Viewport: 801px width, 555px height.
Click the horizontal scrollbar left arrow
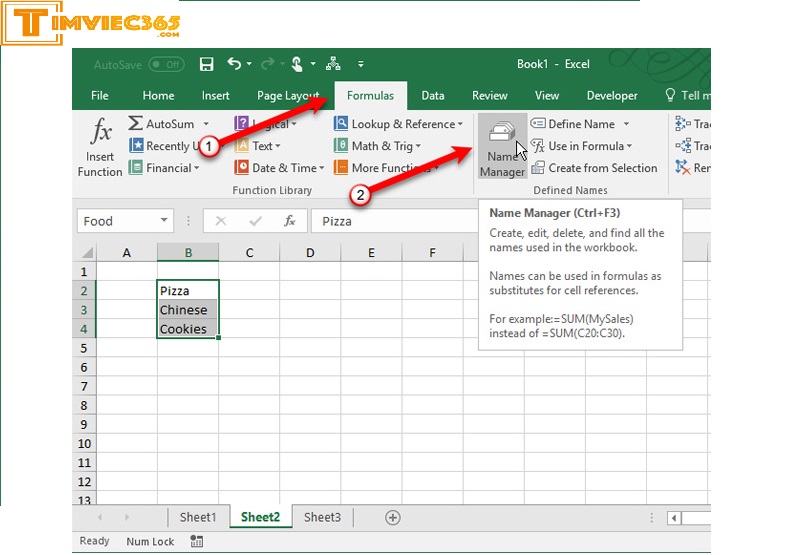(x=674, y=518)
